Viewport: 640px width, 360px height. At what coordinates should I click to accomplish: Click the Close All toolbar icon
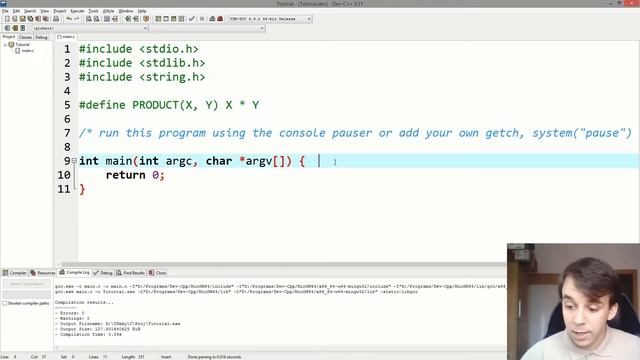[46, 19]
